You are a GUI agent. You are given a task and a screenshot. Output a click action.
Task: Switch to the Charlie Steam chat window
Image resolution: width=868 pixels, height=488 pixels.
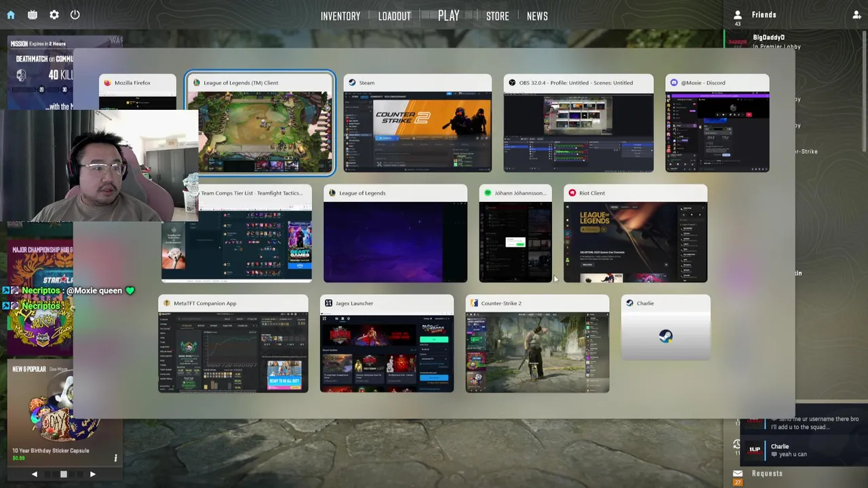[x=666, y=328]
